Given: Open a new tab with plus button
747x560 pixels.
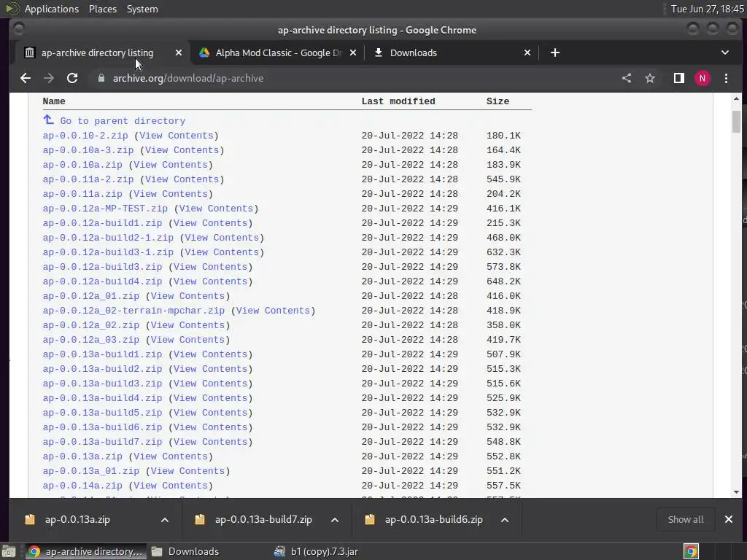Looking at the screenshot, I should tap(555, 52).
